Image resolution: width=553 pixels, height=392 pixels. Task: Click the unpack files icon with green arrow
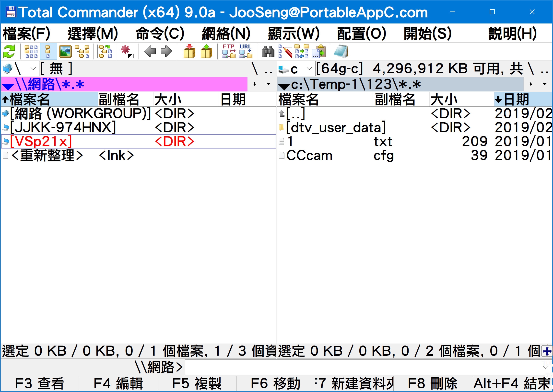pyautogui.click(x=206, y=52)
